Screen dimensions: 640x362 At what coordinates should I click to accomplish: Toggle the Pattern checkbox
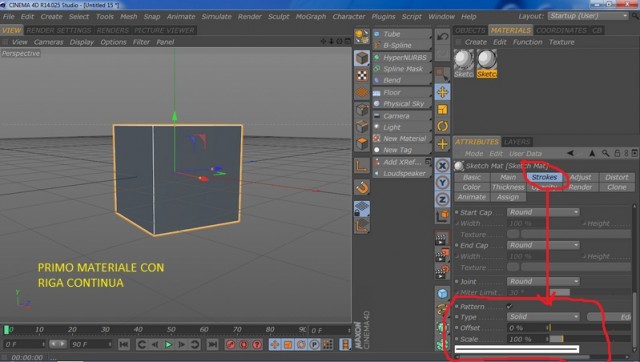tap(509, 306)
